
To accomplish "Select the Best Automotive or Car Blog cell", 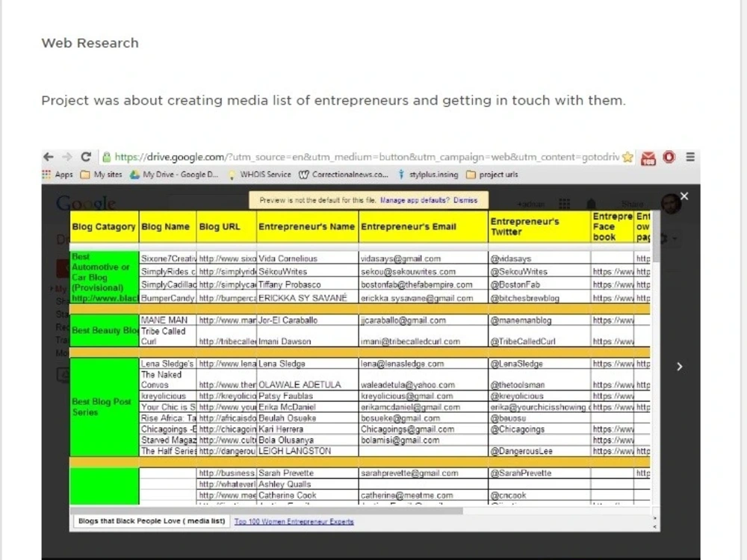I will (105, 278).
